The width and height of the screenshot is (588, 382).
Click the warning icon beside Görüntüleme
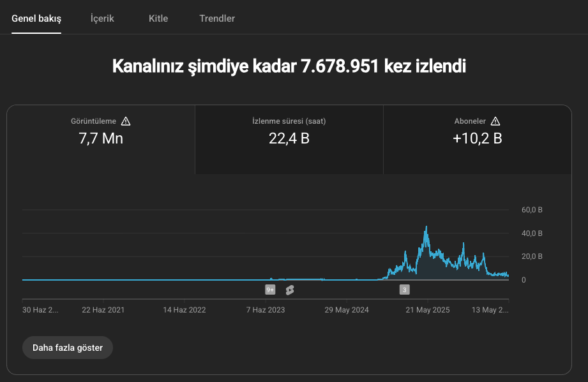(126, 121)
